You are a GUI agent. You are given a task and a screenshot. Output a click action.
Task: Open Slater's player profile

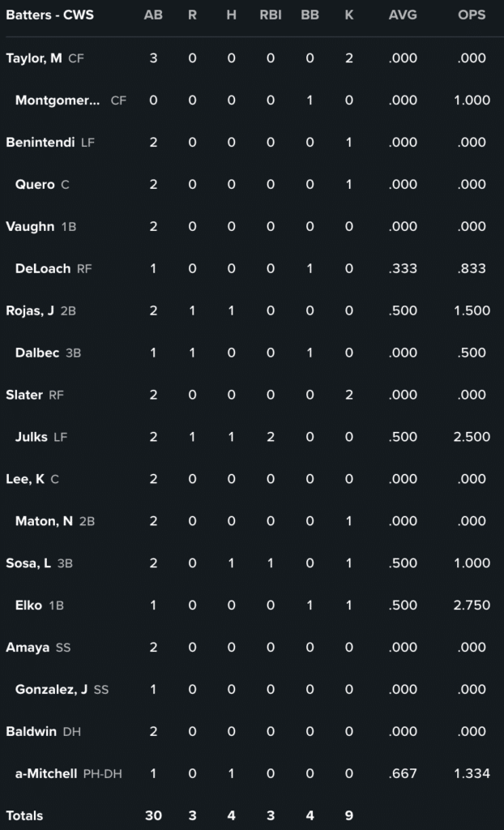point(24,396)
